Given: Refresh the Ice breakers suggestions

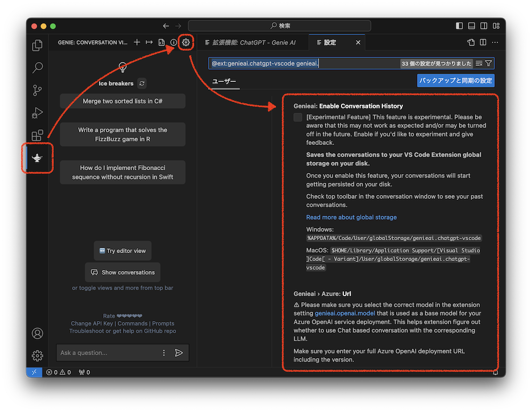Looking at the screenshot, I should coord(142,83).
